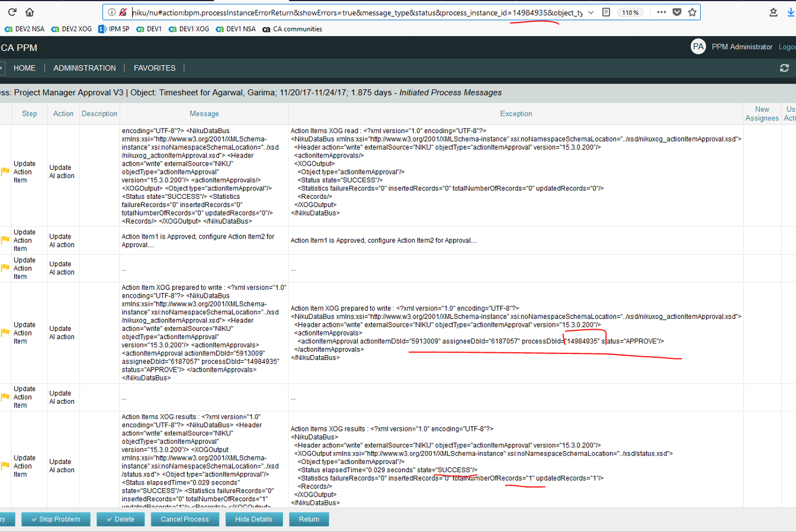Click the Return button
796x532 pixels.
click(309, 519)
